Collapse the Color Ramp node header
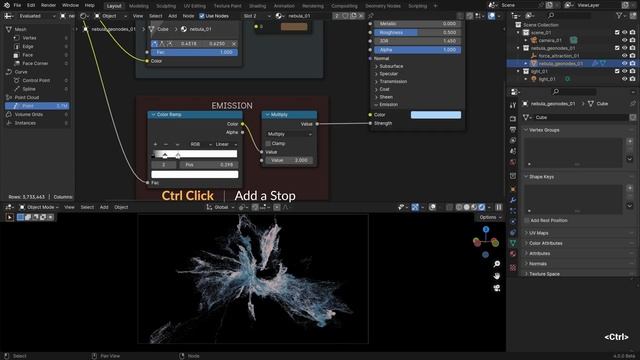The width and height of the screenshot is (640, 360). point(153,115)
